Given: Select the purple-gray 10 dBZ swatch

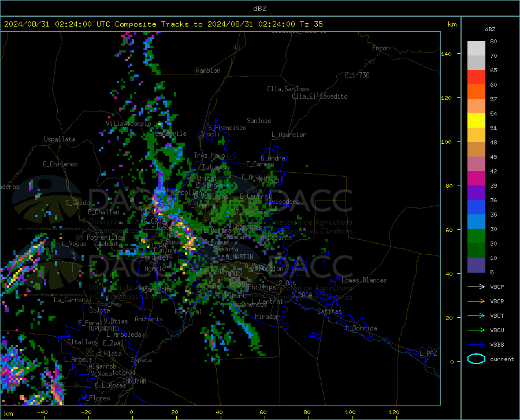Looking at the screenshot, I should 476,265.
